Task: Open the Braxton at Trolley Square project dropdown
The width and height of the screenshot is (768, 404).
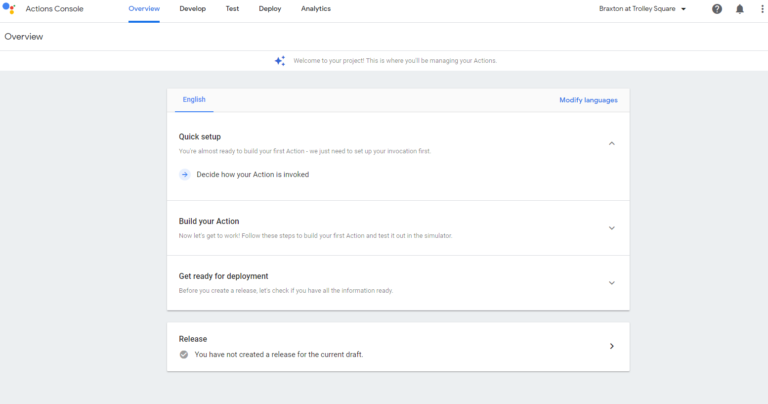Action: pos(642,9)
